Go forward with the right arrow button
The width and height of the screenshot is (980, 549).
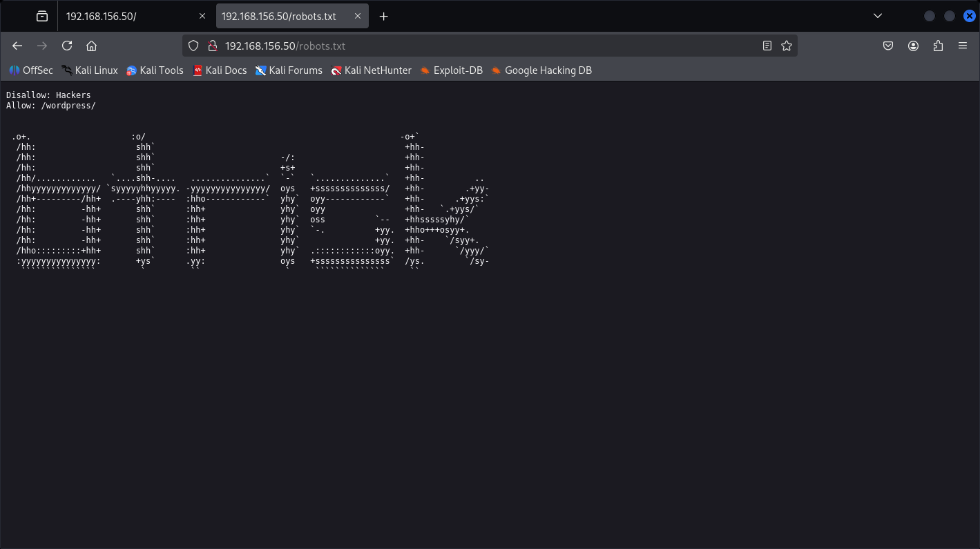[42, 46]
